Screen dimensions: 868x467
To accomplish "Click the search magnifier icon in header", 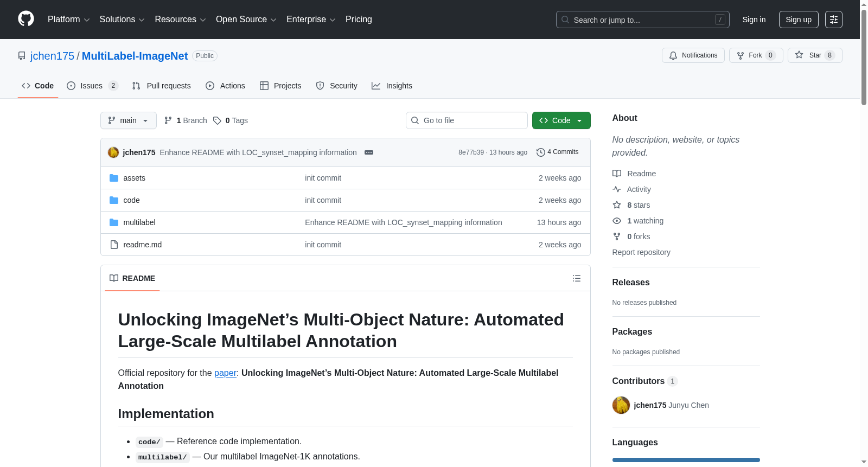I will coord(565,20).
